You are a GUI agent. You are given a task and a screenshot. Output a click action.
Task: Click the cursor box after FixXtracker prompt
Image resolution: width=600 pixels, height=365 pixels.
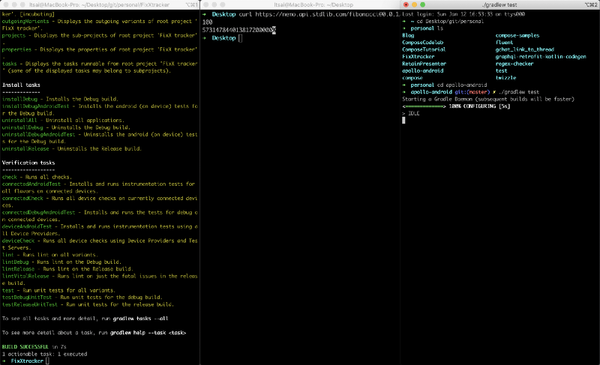47,361
